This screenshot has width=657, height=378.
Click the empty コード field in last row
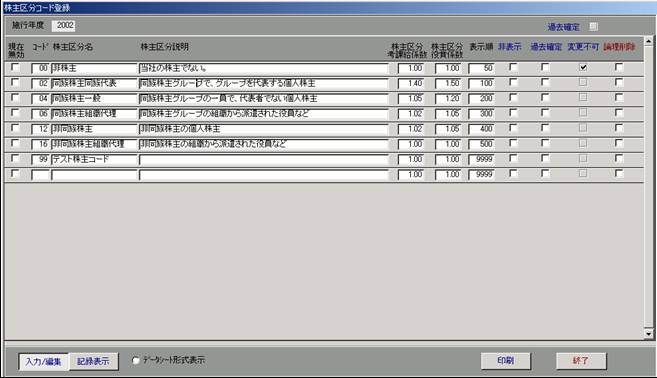point(41,175)
